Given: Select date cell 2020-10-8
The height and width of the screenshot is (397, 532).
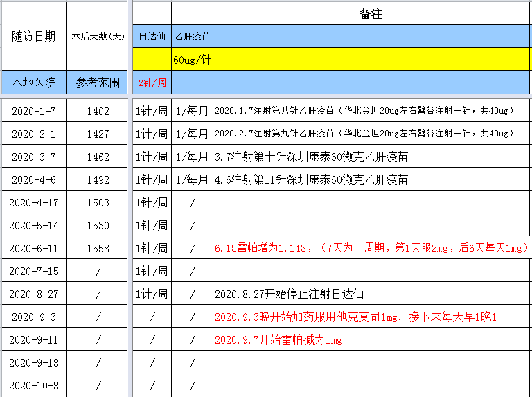Looking at the screenshot, I should (33, 385).
